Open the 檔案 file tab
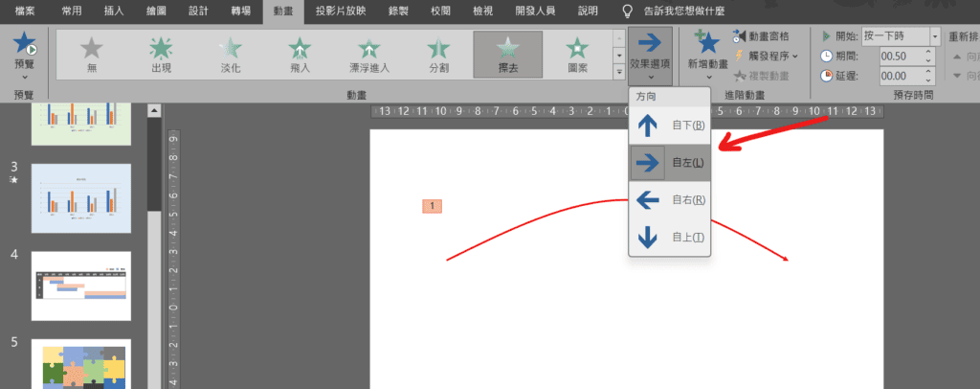Image resolution: width=980 pixels, height=389 pixels. click(25, 11)
